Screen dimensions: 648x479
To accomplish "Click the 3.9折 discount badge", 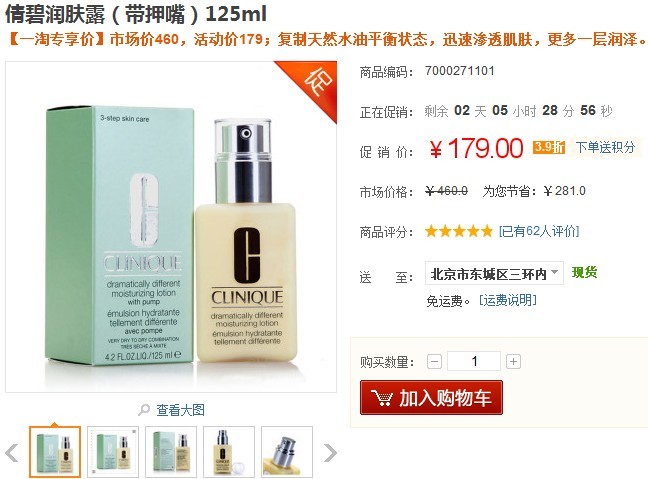I will (x=549, y=147).
